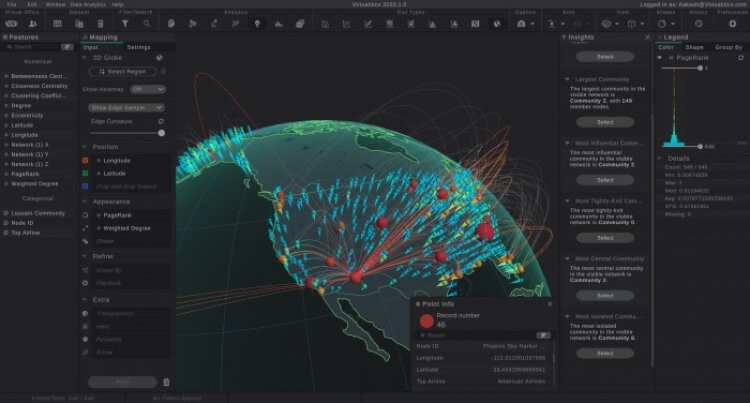
Task: Collapse the Refine section
Action: (85, 256)
